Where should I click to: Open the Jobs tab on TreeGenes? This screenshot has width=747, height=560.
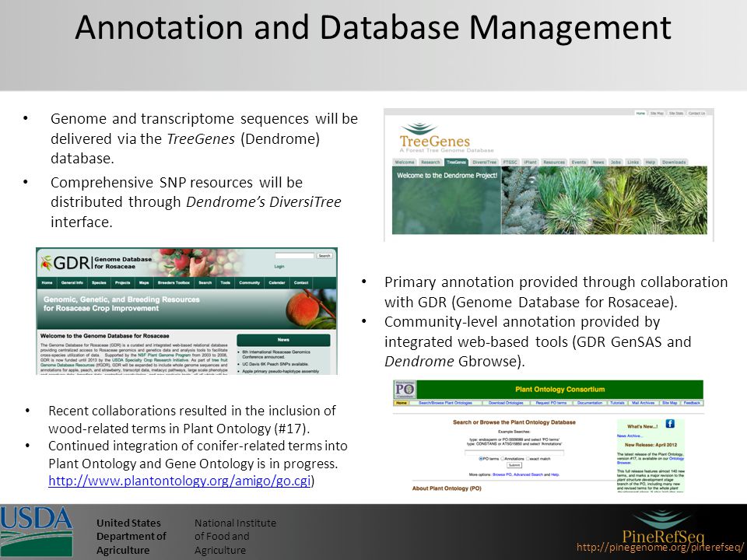pos(616,163)
